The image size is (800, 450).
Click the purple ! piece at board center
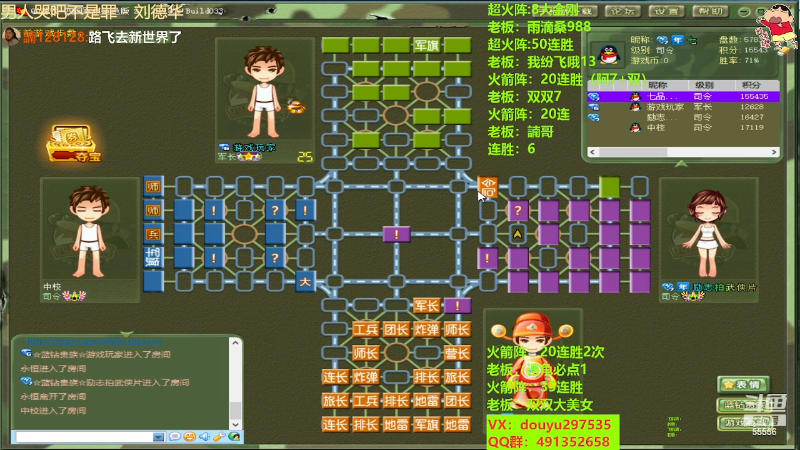click(x=396, y=234)
